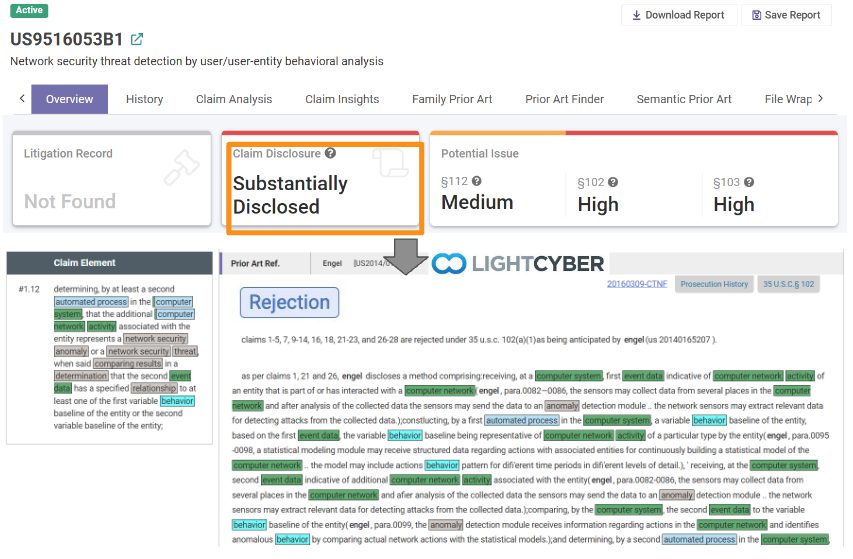Screen dimensions: 853x559
Task: Open the 20160309-CTNF document link
Action: (x=637, y=284)
